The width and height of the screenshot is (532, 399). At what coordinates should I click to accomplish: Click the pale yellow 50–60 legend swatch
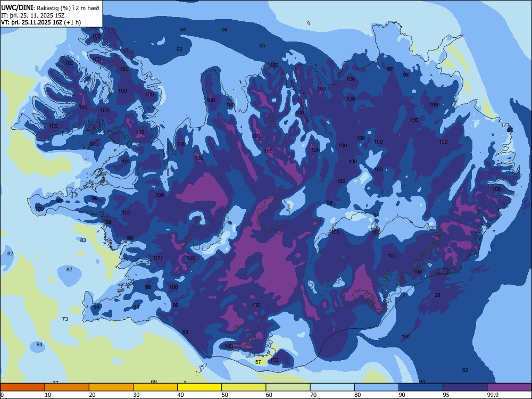pos(244,387)
